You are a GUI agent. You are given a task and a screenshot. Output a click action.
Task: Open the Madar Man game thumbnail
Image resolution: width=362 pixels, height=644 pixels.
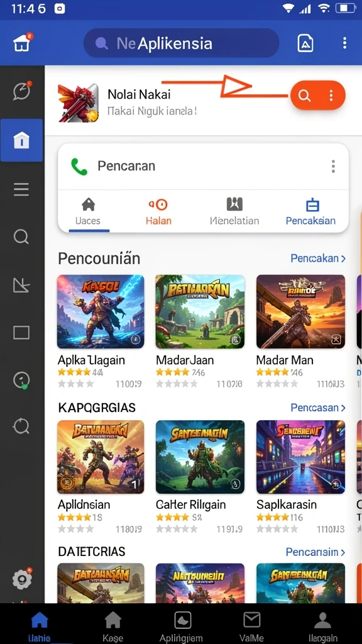(300, 312)
